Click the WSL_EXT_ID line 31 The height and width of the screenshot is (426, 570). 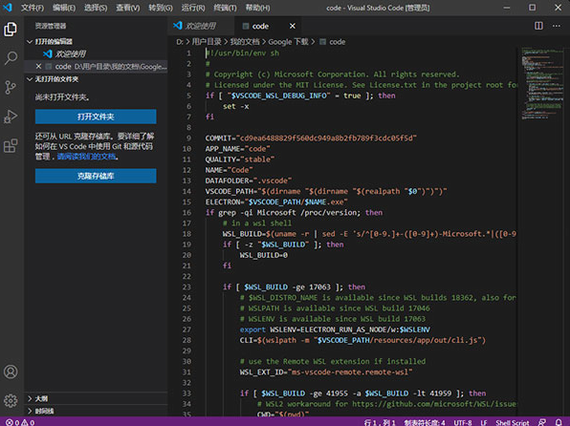pyautogui.click(x=326, y=372)
